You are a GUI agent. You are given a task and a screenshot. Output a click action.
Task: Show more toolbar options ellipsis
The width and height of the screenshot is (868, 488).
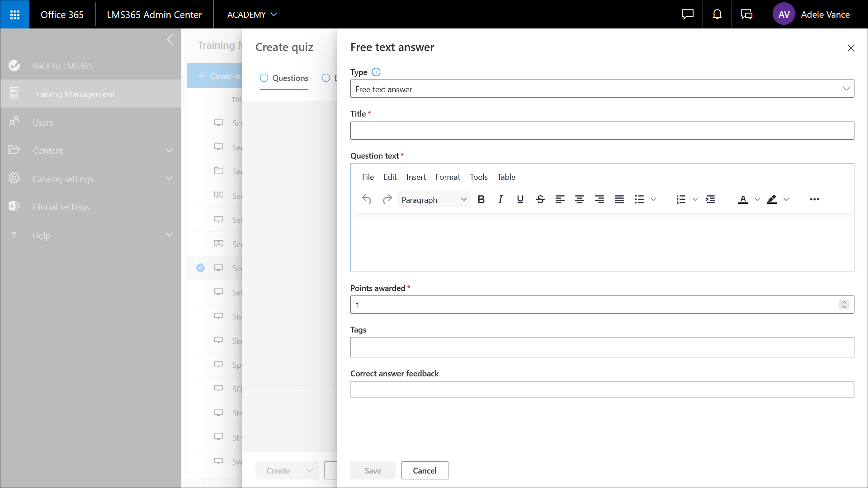coord(814,199)
